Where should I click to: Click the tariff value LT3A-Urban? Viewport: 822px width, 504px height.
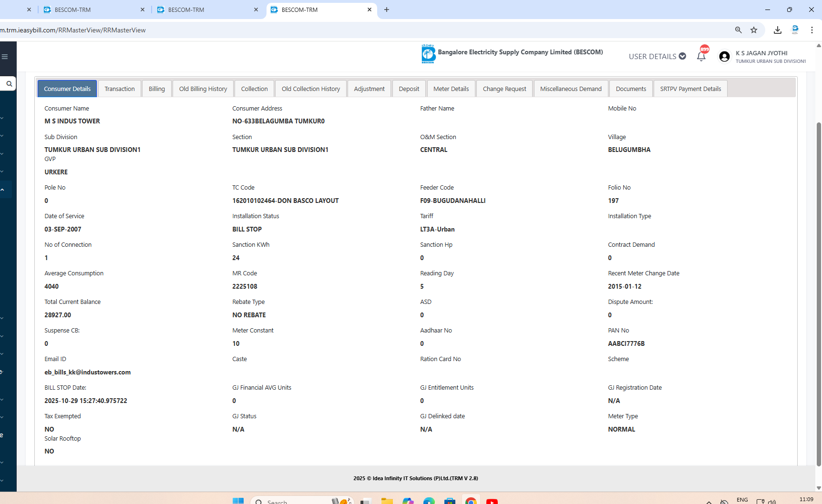[x=437, y=229]
